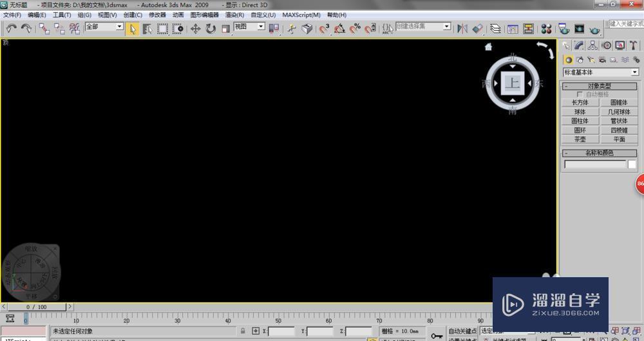Open the 编辑(E) menu
This screenshot has width=644, height=341.
coord(37,15)
